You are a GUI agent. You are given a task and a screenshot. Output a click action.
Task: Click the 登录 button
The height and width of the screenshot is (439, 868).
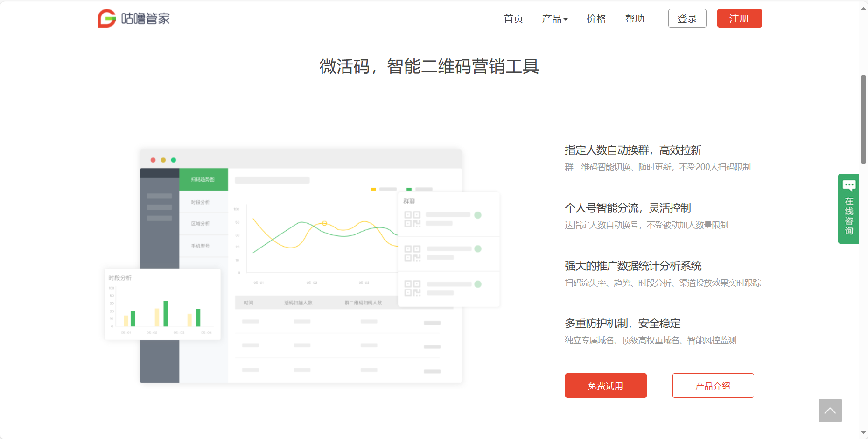687,19
